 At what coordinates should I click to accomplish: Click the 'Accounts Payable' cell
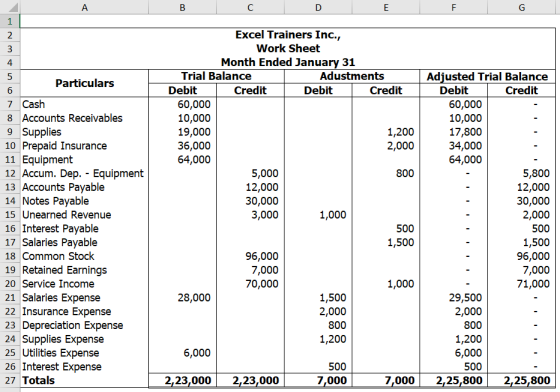point(84,187)
